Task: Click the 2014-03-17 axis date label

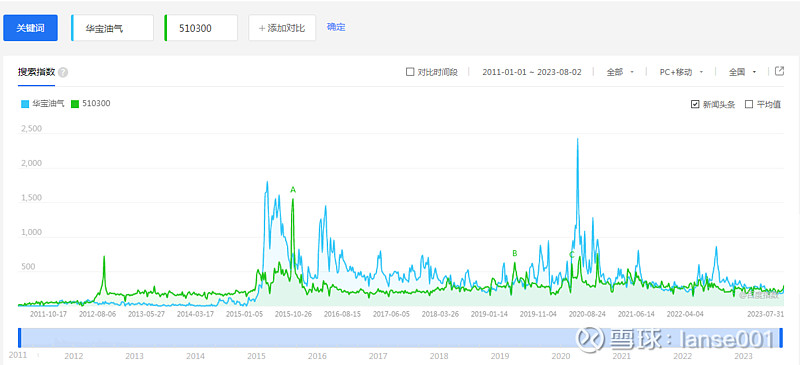Action: click(x=195, y=314)
